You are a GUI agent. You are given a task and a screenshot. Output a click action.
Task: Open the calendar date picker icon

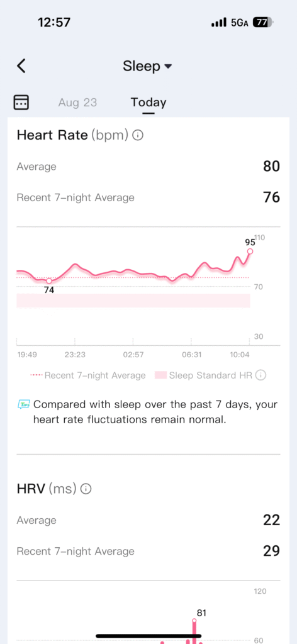(21, 102)
